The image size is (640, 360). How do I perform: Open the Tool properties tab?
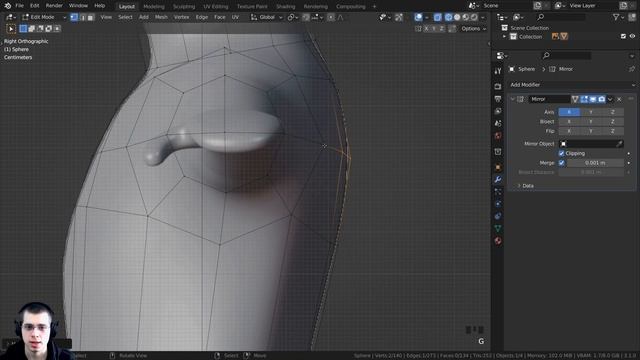click(498, 71)
